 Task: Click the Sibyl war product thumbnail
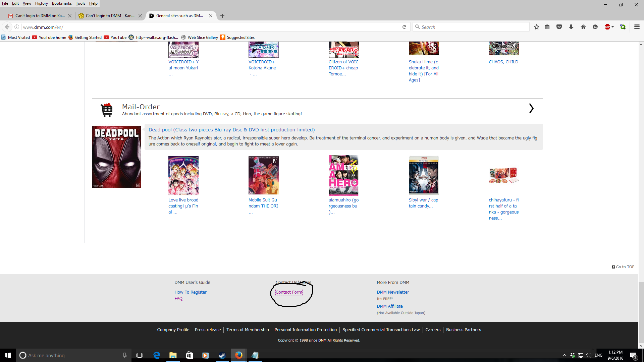pos(424,175)
